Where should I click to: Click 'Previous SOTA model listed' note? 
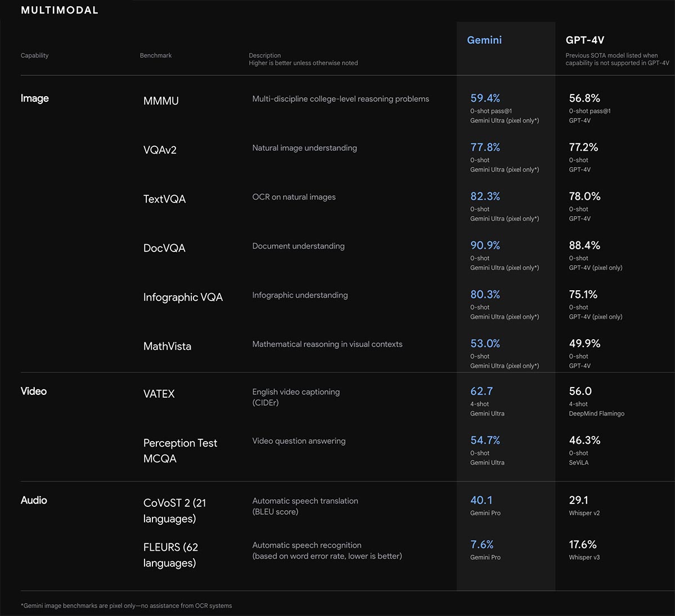pos(617,59)
